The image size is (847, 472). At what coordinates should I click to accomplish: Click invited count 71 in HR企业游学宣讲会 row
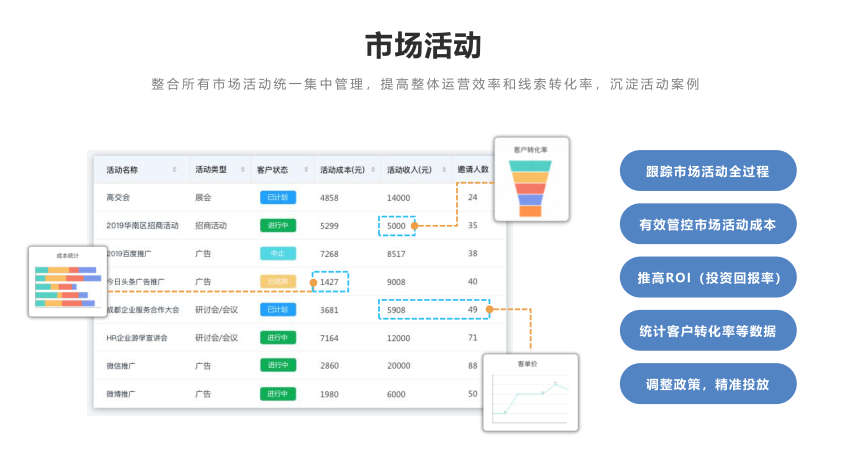[473, 338]
